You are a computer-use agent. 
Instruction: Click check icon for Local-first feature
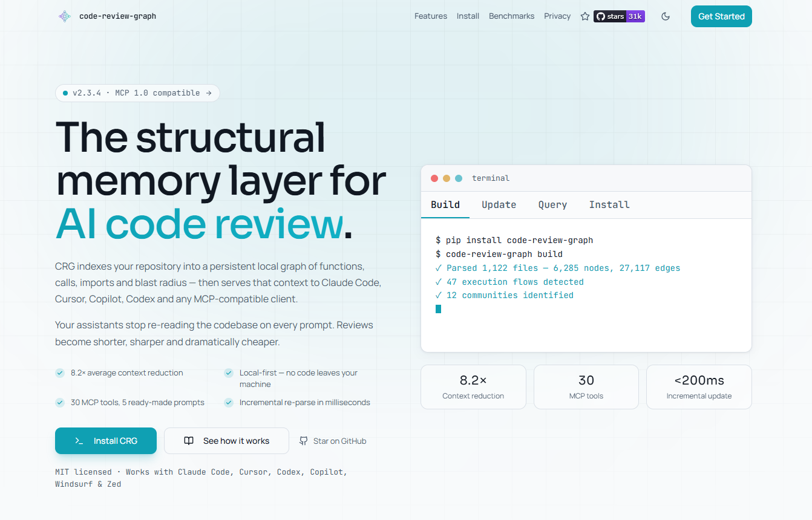pyautogui.click(x=229, y=373)
